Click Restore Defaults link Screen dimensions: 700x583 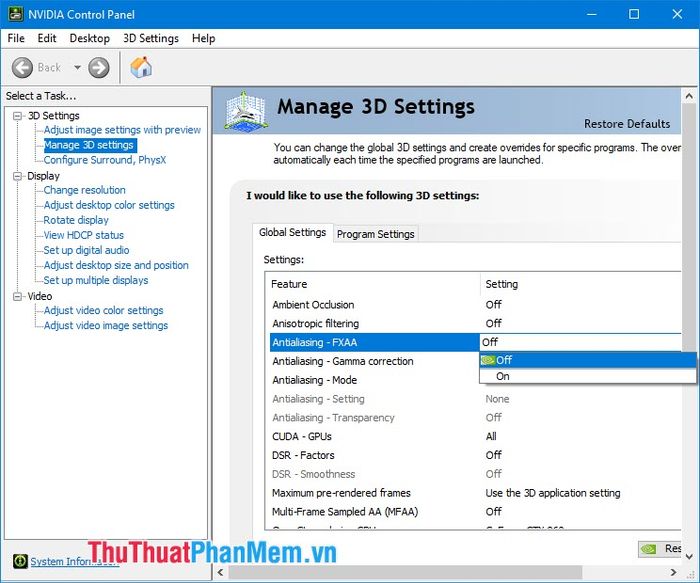pyautogui.click(x=627, y=124)
